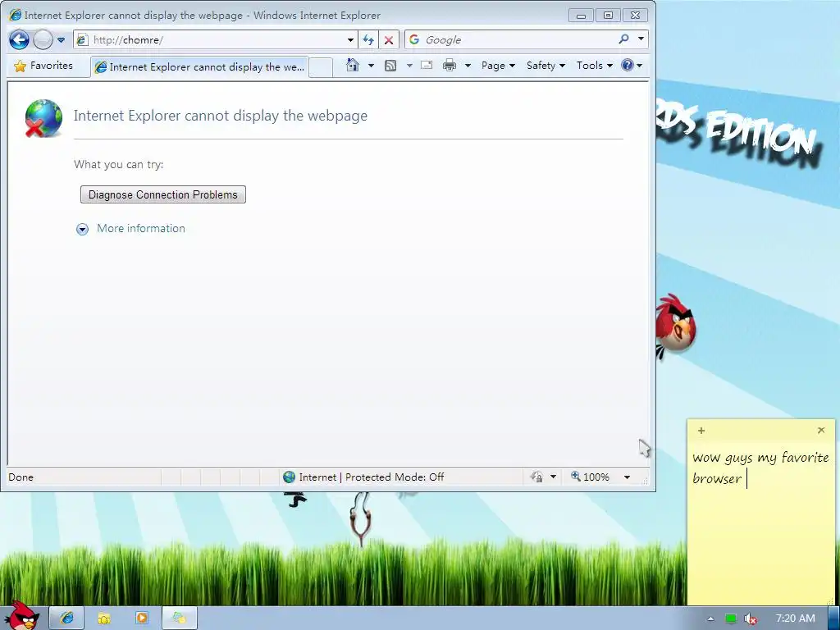
Task: Expand the Home button dropdown arrow
Action: [371, 66]
